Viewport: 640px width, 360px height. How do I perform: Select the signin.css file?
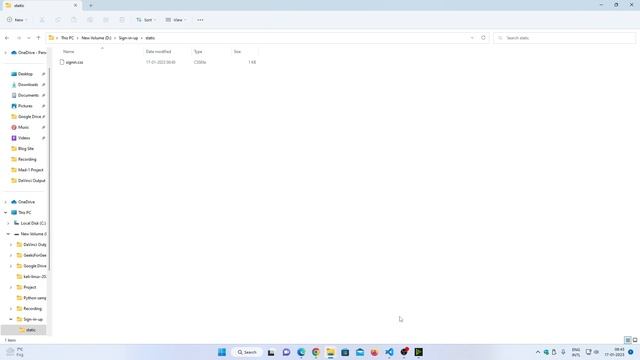(74, 62)
